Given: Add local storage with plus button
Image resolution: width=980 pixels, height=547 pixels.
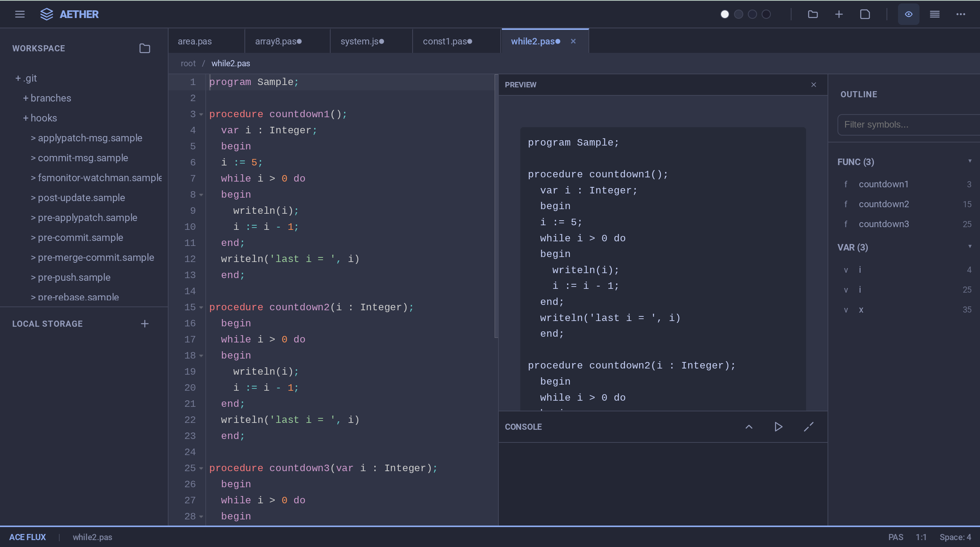Looking at the screenshot, I should 144,324.
